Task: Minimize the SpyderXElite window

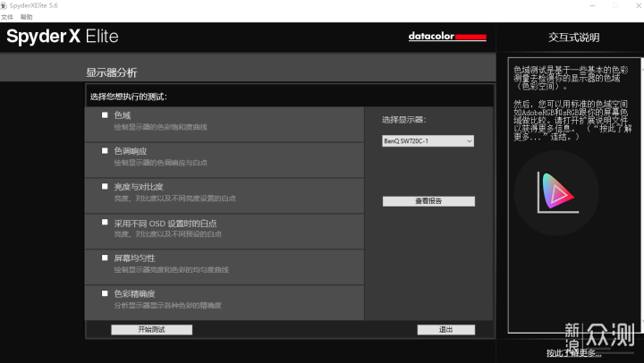Action: pyautogui.click(x=592, y=5)
